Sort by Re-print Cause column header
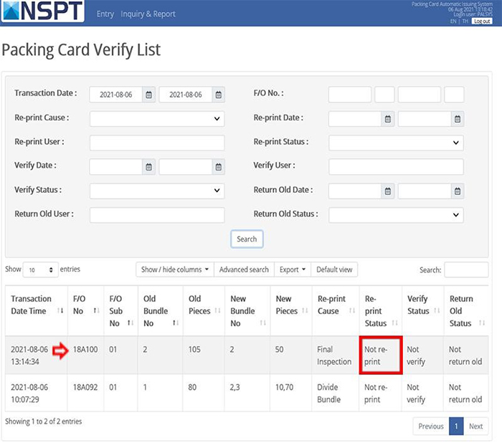The width and height of the screenshot is (502, 448). [334, 305]
